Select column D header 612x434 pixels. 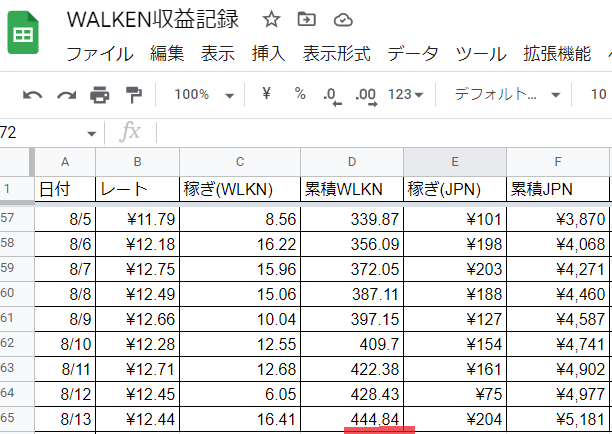[352, 162]
